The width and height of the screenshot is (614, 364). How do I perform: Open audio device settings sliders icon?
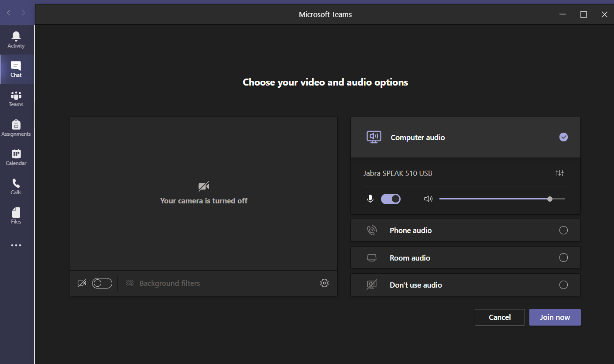click(559, 173)
